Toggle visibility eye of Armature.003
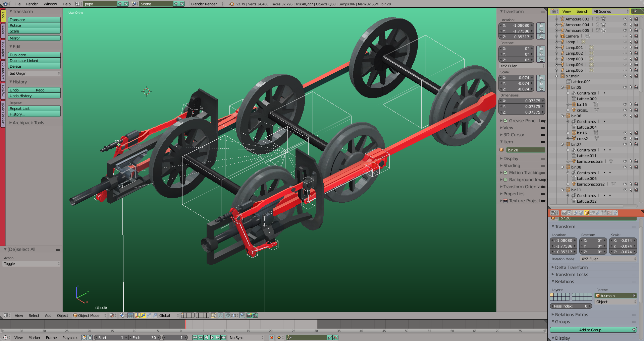Image resolution: width=644 pixels, height=341 pixels. [625, 19]
